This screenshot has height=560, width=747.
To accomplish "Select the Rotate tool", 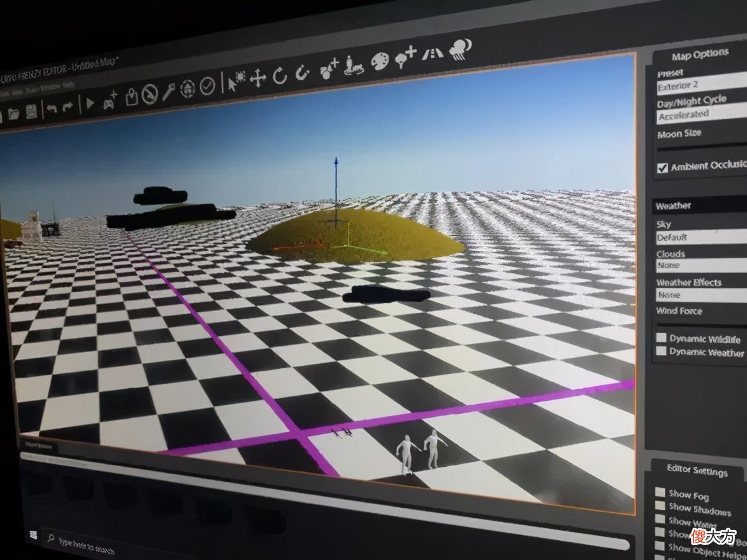I will 280,76.
